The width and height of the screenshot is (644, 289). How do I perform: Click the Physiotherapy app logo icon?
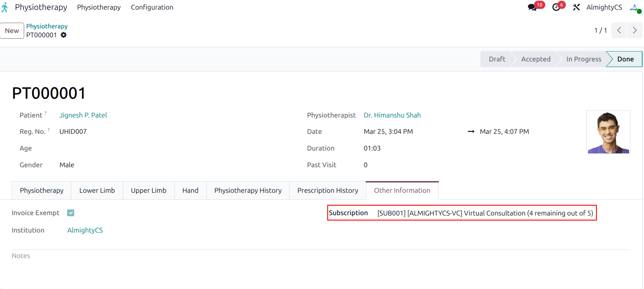[5, 7]
